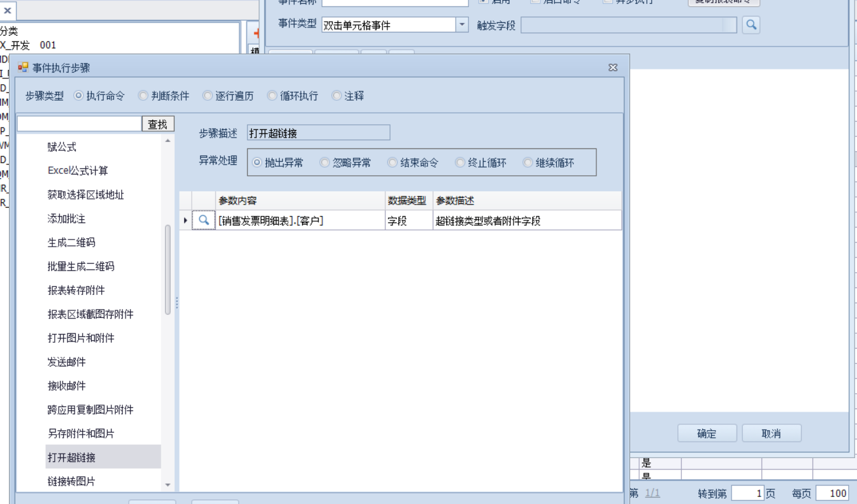
Task: Select the 执行命令 step type radio
Action: (80, 96)
